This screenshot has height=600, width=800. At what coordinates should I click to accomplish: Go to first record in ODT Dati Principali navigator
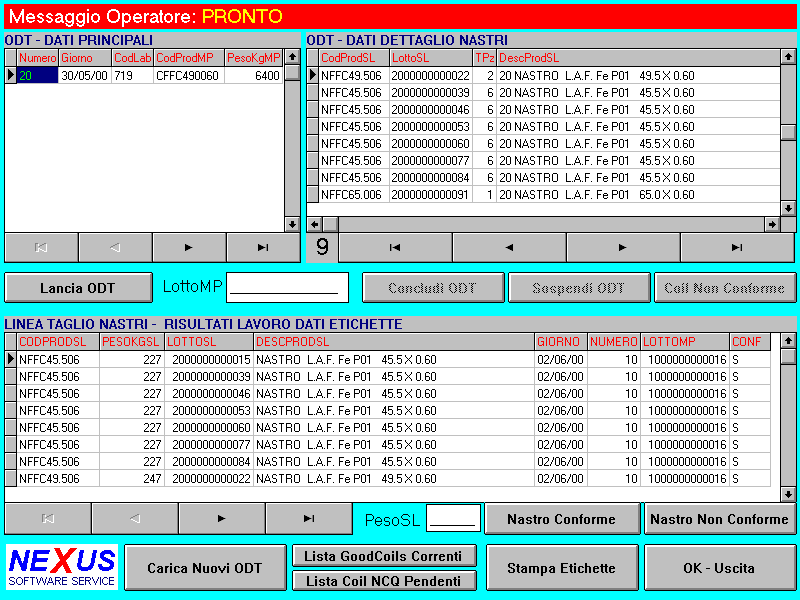click(41, 247)
